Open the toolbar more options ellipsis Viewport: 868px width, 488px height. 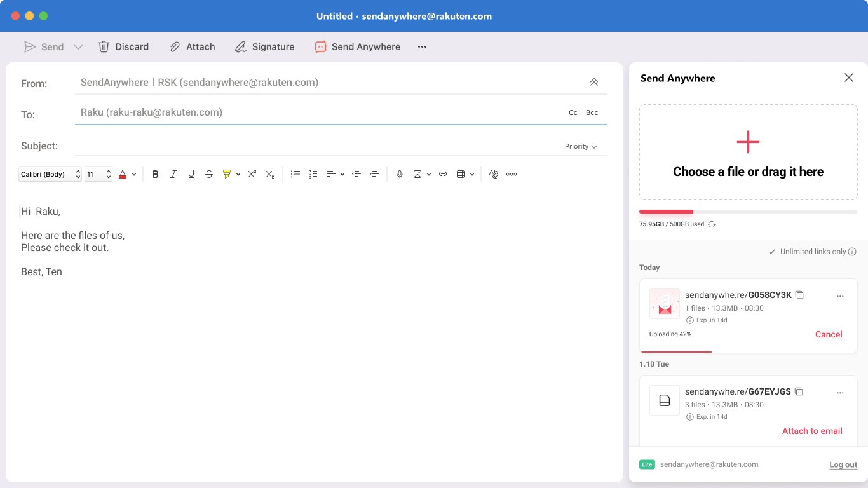(x=422, y=47)
